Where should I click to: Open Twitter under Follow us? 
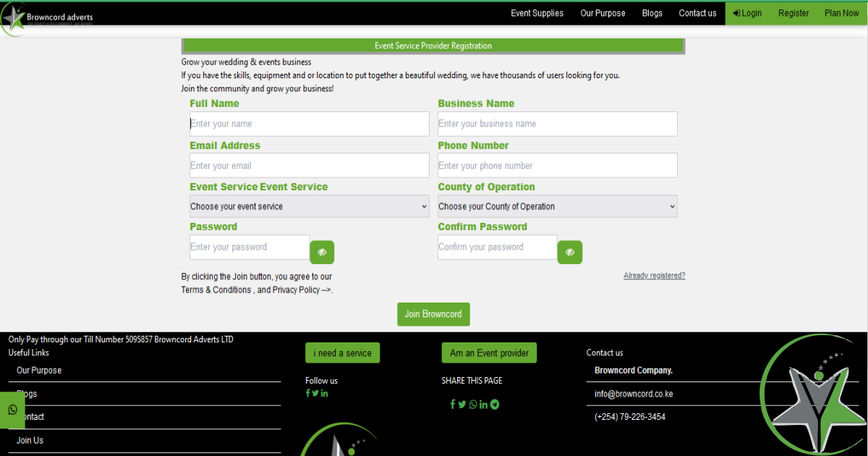coord(315,393)
